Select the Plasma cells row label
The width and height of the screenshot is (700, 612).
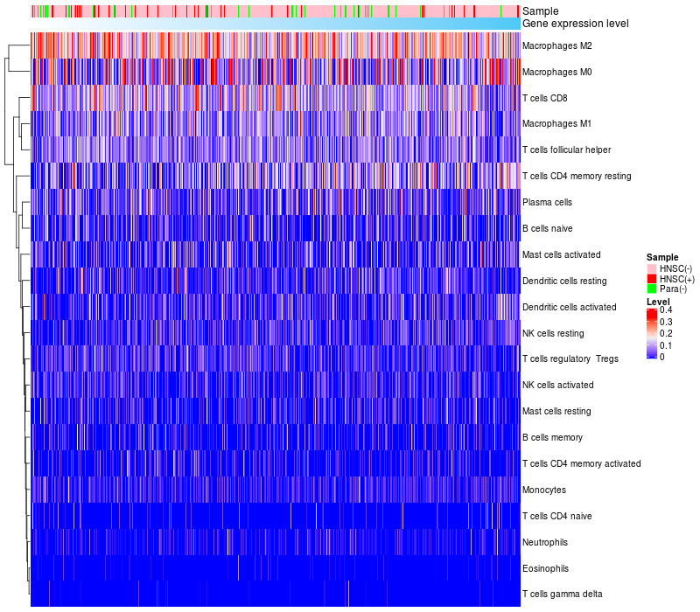pos(547,202)
